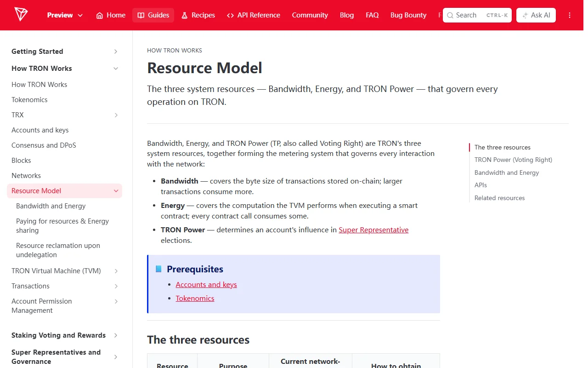This screenshot has width=588, height=368.
Task: Expand the Getting Started section
Action: pyautogui.click(x=116, y=52)
